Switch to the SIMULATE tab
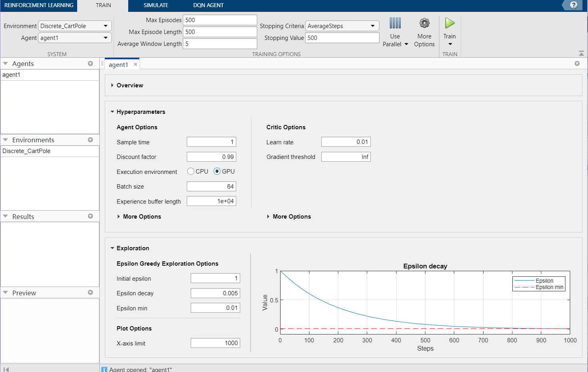This screenshot has width=588, height=372. click(156, 6)
